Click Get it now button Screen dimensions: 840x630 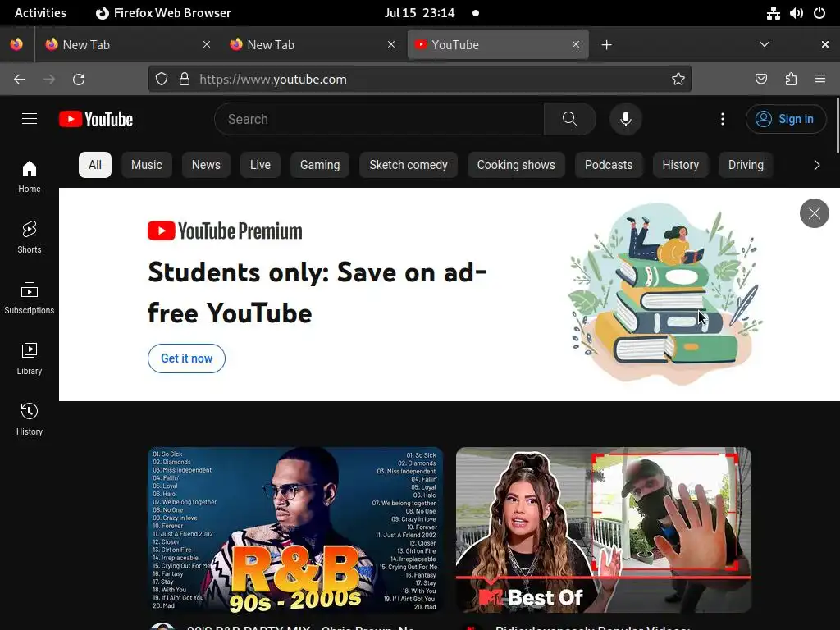tap(186, 358)
